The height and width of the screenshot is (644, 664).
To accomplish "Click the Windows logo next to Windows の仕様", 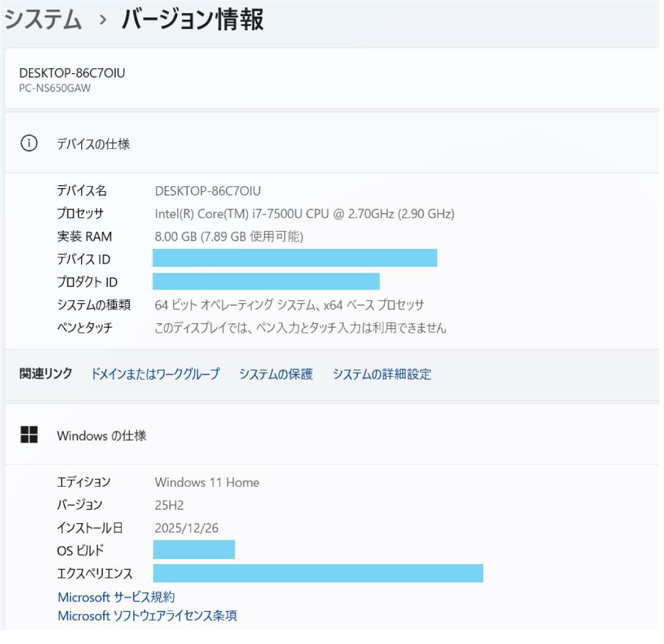I will [x=30, y=434].
